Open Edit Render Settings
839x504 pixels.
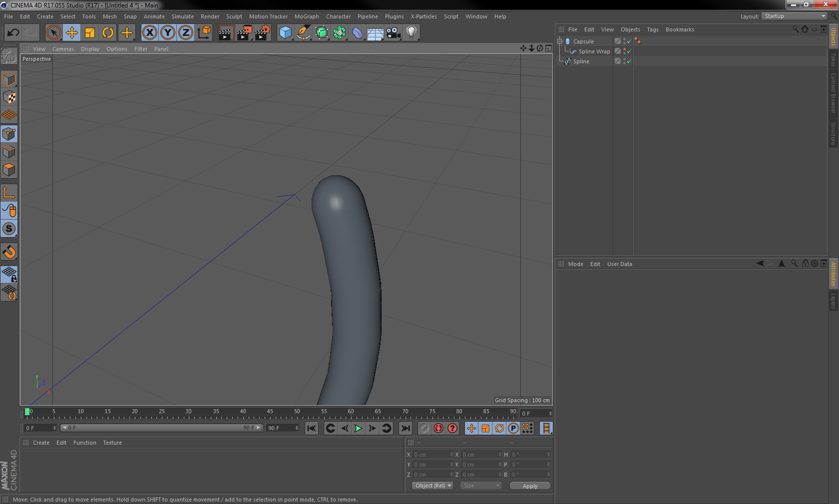click(x=263, y=33)
